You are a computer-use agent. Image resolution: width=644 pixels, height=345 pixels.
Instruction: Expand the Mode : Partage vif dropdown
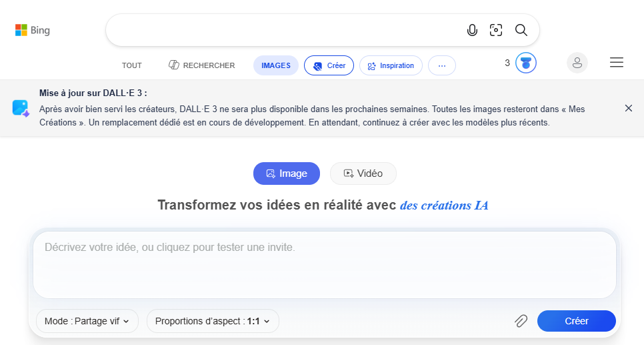(87, 321)
